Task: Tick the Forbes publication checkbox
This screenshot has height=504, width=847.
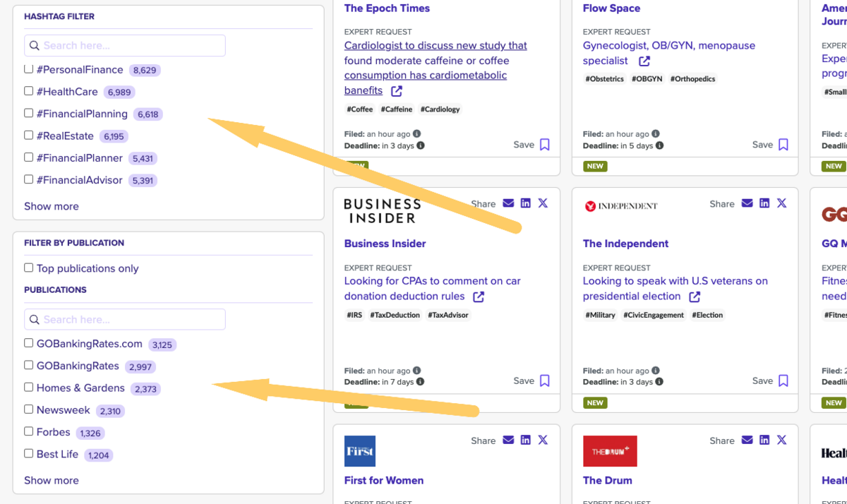Action: pyautogui.click(x=29, y=431)
